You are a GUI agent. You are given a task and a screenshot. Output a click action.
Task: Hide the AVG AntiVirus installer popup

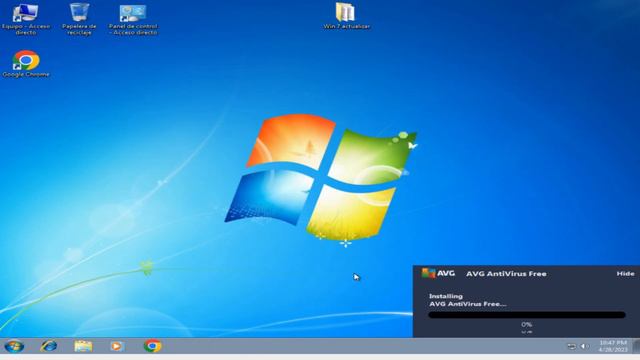(x=625, y=273)
